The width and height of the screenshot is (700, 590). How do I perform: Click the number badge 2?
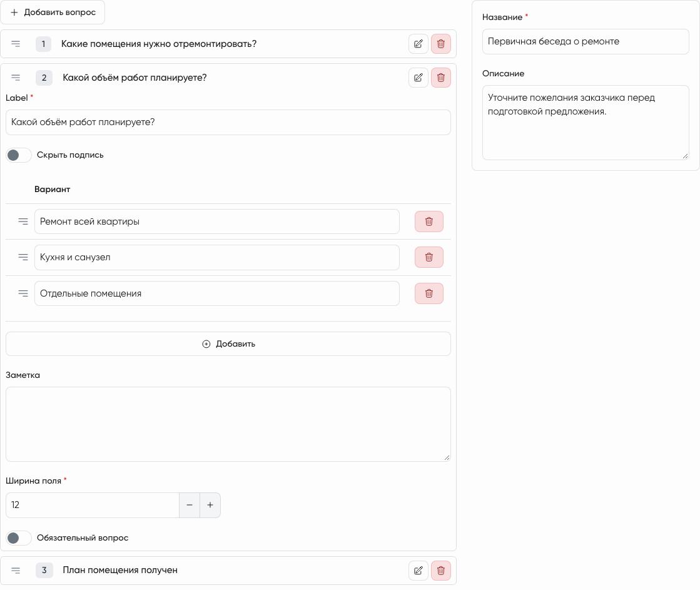coord(44,78)
